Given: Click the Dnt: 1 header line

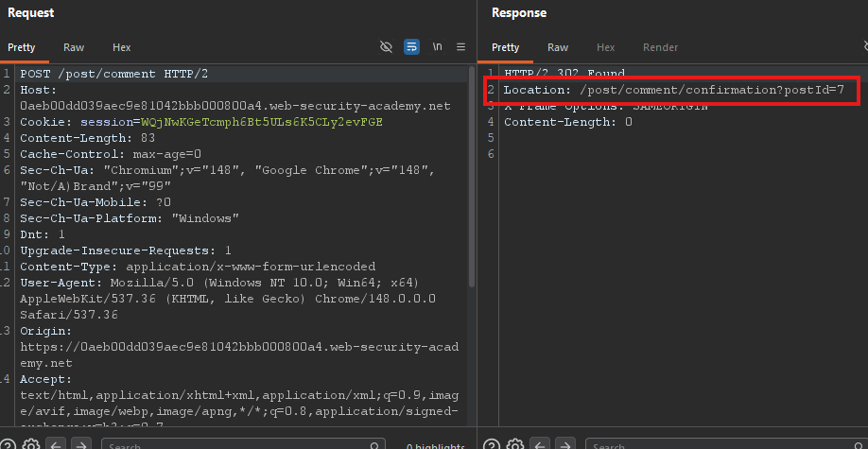Looking at the screenshot, I should click(43, 234).
